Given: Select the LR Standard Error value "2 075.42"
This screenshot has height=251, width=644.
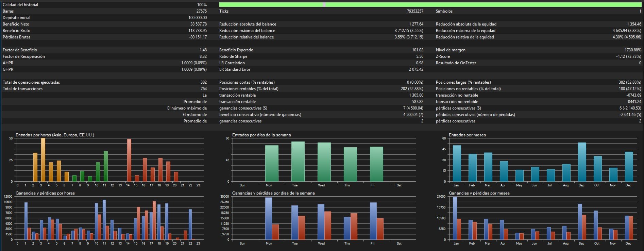Looking at the screenshot, I should (416, 69).
